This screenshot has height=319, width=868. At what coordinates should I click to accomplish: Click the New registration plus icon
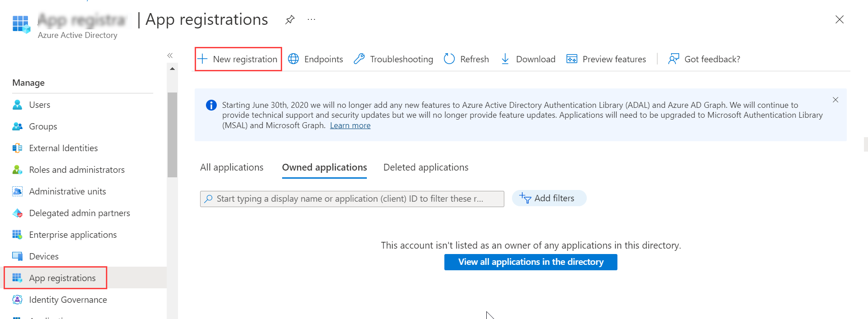coord(203,59)
